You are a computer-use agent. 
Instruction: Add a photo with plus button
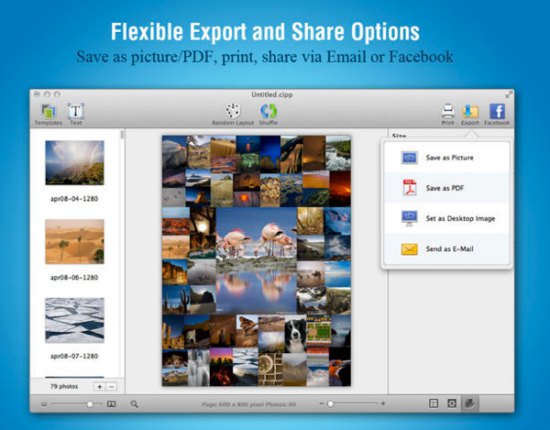[x=100, y=387]
